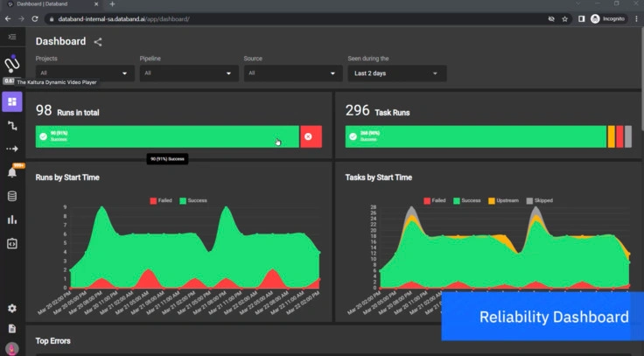Toggle the Failed series in Runs chart legend
The width and height of the screenshot is (644, 356).
click(x=164, y=200)
